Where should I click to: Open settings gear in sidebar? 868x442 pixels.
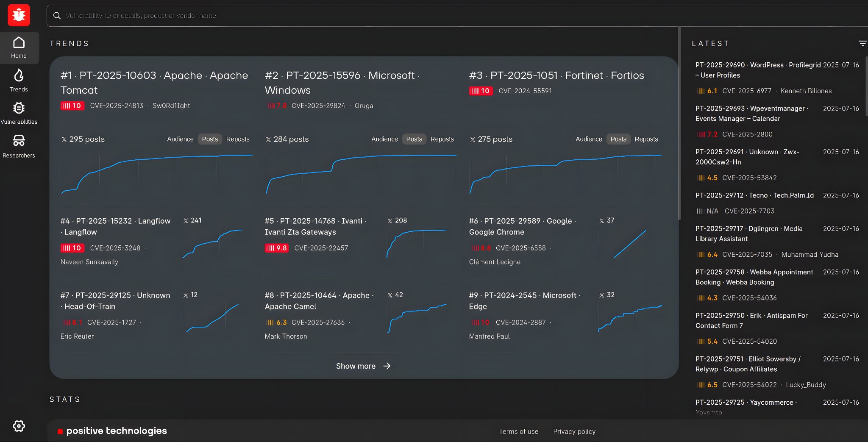[x=19, y=426]
